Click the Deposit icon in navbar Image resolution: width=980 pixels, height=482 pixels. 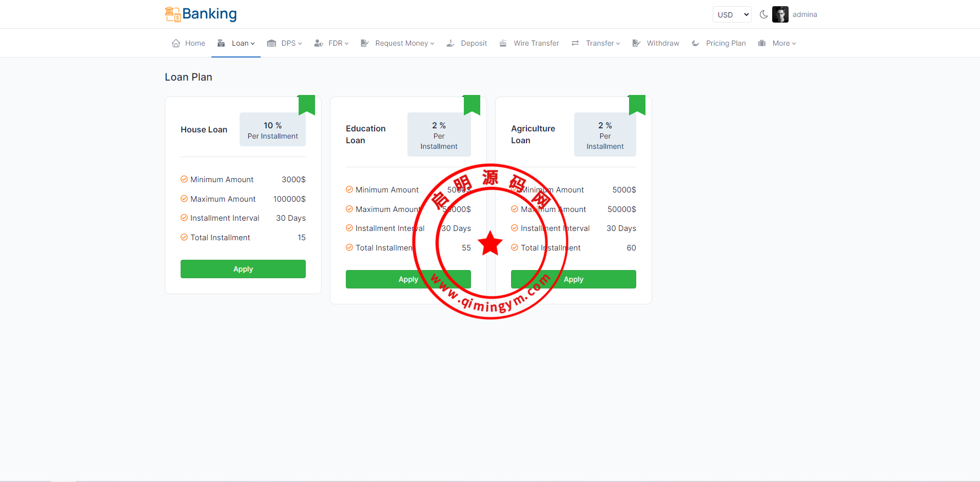coord(450,43)
